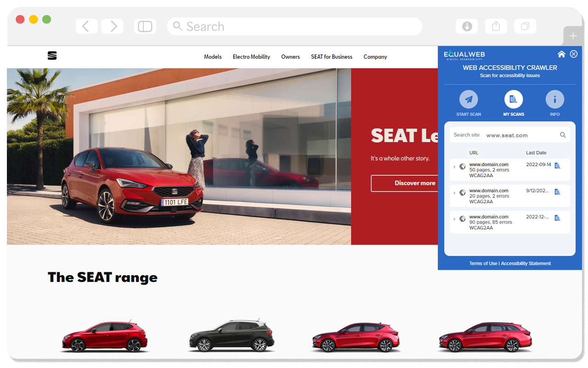Viewport: 588px width, 368px height.
Task: Go forward with the browser forward arrow
Action: coord(113,26)
